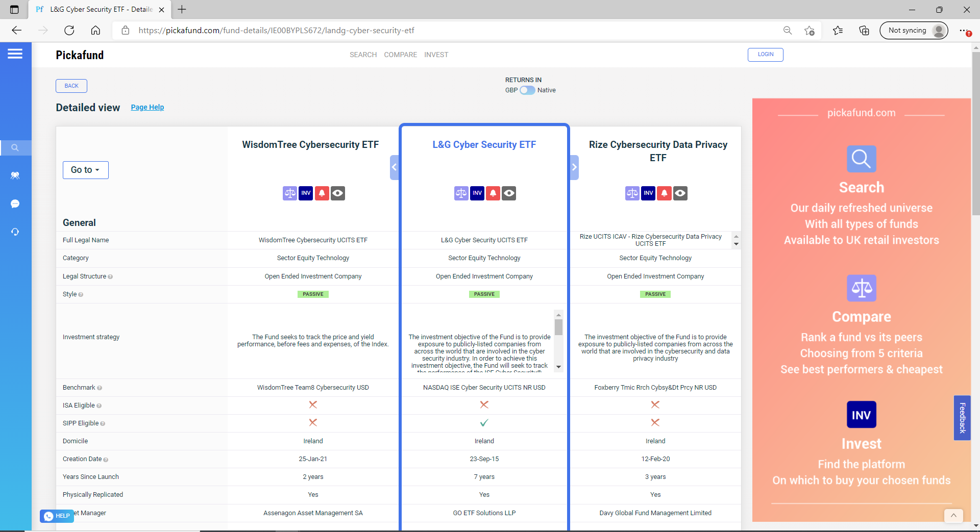Open the hamburger menu in the blue sidebar
The width and height of the screenshot is (980, 532).
15,54
